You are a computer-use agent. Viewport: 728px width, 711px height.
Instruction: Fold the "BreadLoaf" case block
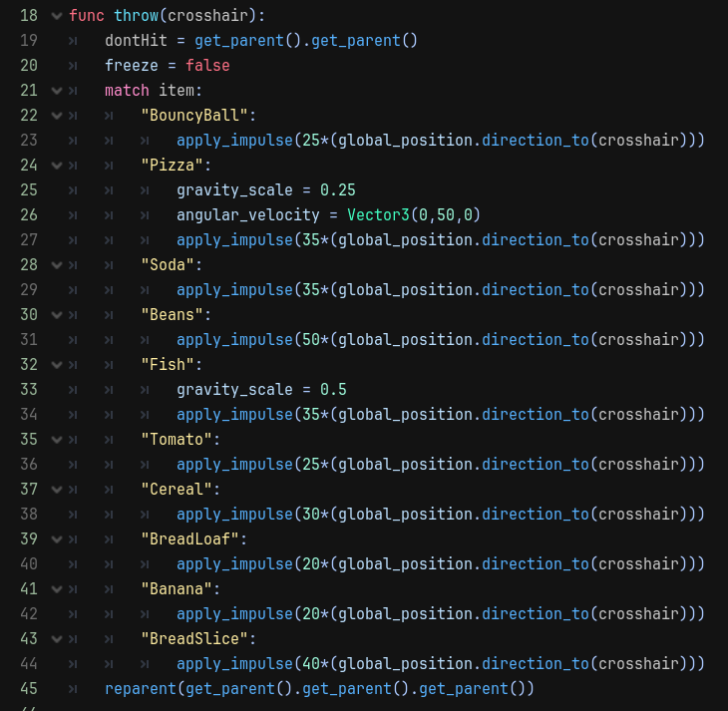coord(56,539)
